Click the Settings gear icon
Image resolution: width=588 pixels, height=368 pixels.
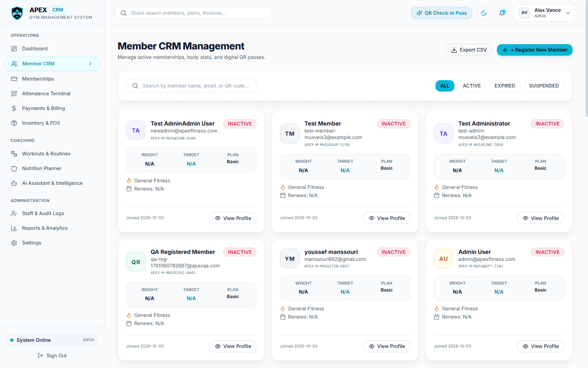14,243
